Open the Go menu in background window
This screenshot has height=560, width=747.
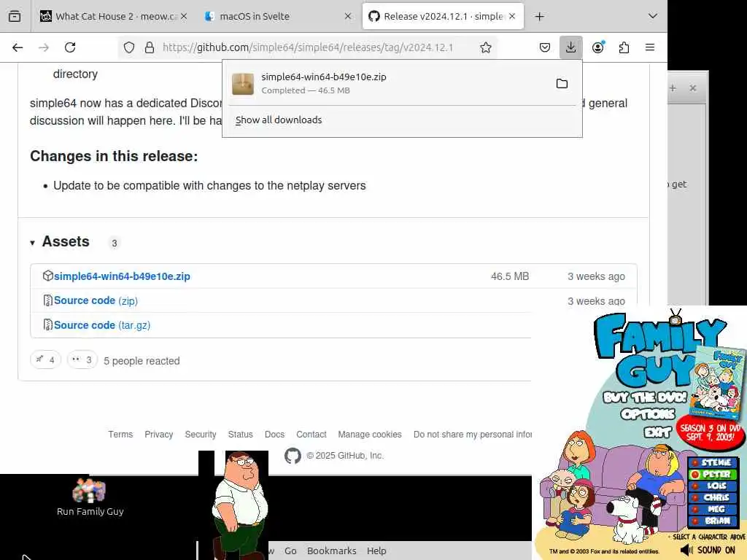pyautogui.click(x=290, y=551)
